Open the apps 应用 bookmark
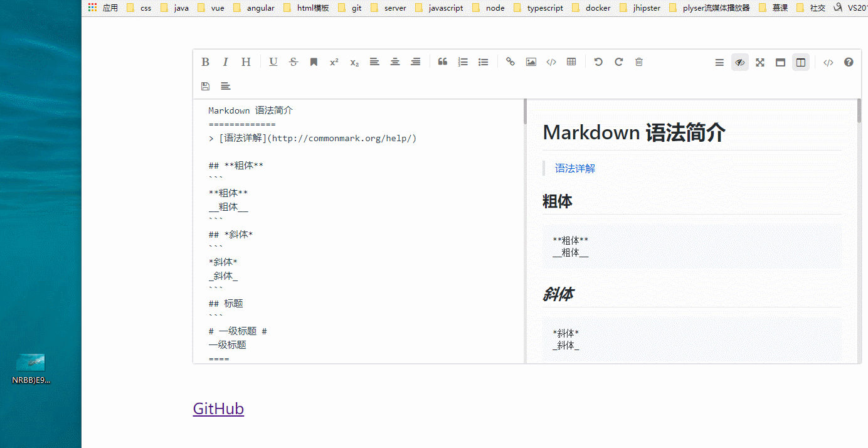This screenshot has width=868, height=448. [x=103, y=8]
